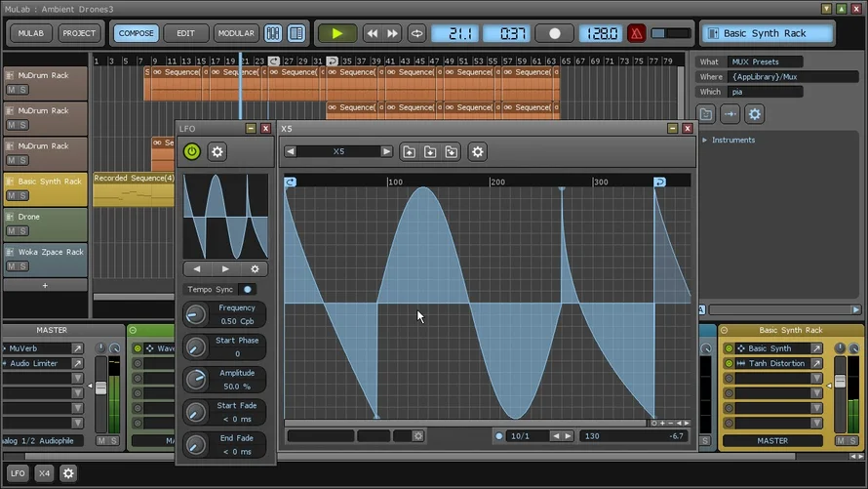Switch to the MODULAR tab

[236, 33]
